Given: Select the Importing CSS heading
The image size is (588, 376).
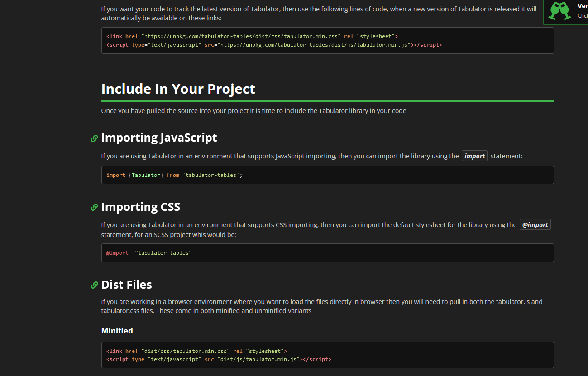Looking at the screenshot, I should pos(141,207).
